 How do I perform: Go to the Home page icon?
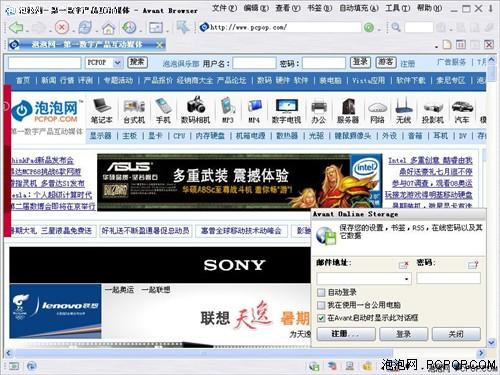(x=108, y=28)
